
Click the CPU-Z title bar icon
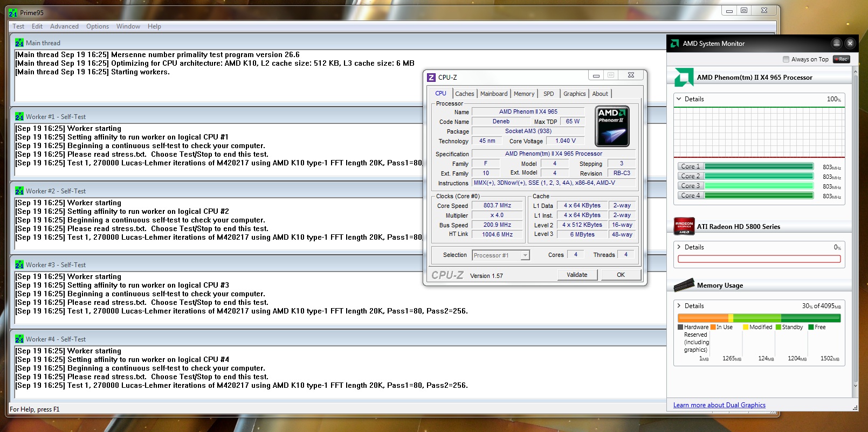point(431,77)
